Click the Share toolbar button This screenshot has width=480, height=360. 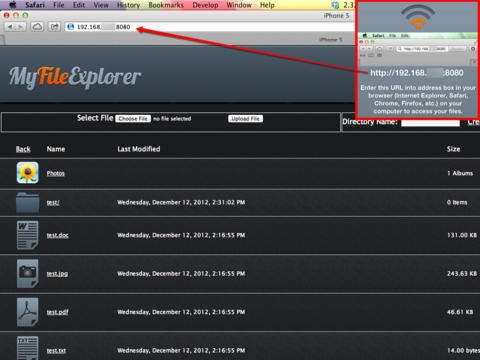click(x=54, y=27)
